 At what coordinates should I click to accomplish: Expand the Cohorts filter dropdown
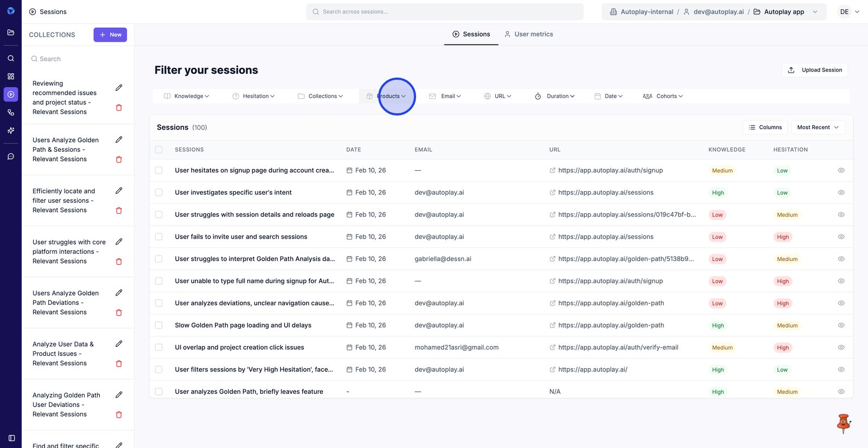(x=663, y=96)
